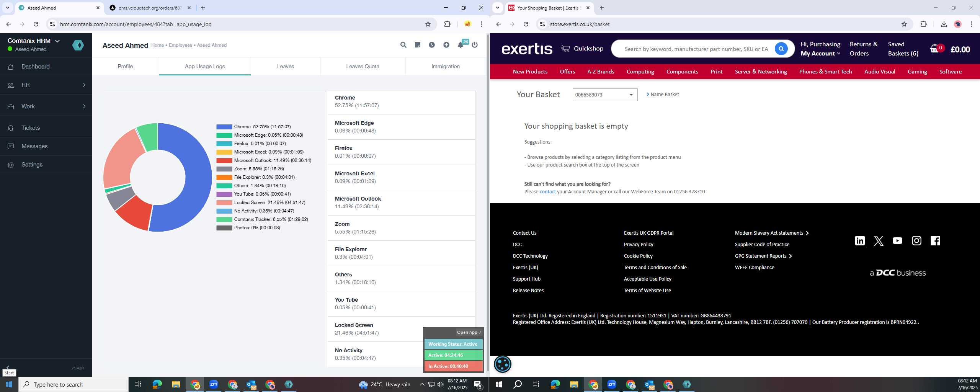Click Windows taskbar 'Type here to search' box
980x392 pixels.
(x=73, y=384)
